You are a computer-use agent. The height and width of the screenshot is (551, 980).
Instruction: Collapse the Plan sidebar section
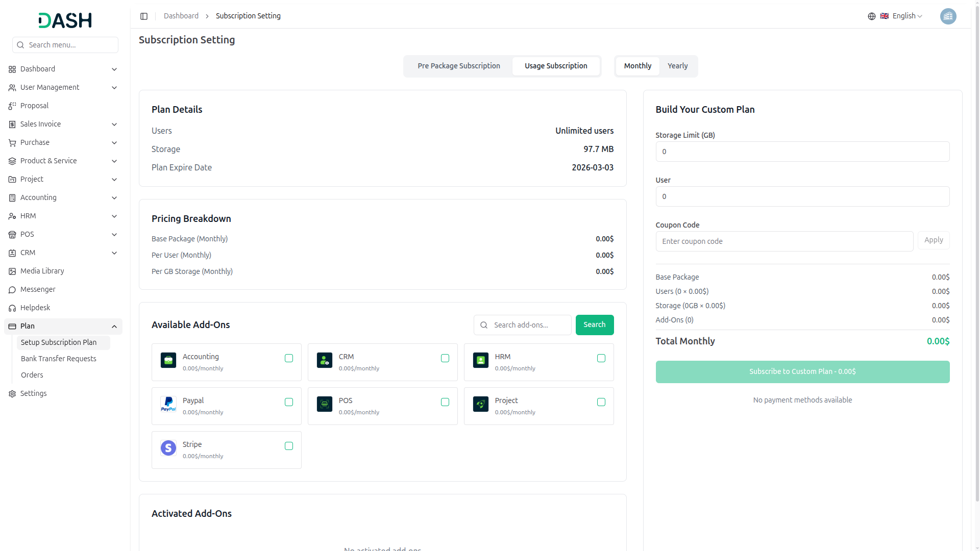(114, 327)
